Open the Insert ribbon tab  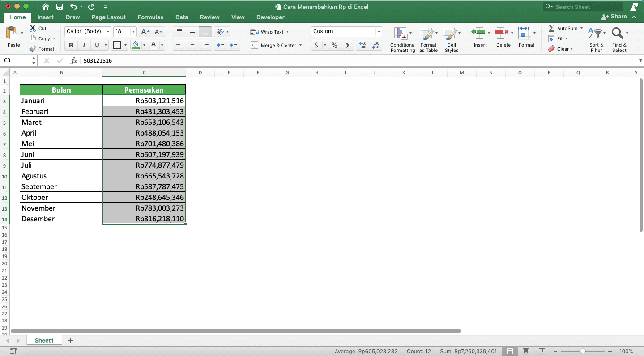[x=46, y=17]
